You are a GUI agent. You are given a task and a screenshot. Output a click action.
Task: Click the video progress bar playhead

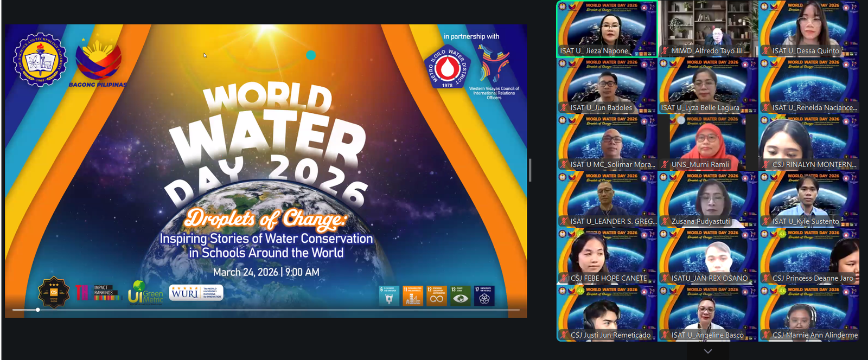coord(37,310)
